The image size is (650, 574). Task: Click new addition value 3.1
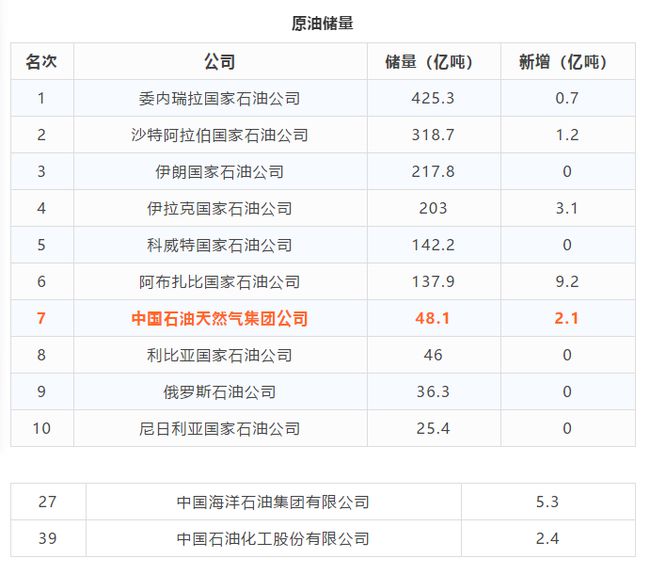point(567,208)
